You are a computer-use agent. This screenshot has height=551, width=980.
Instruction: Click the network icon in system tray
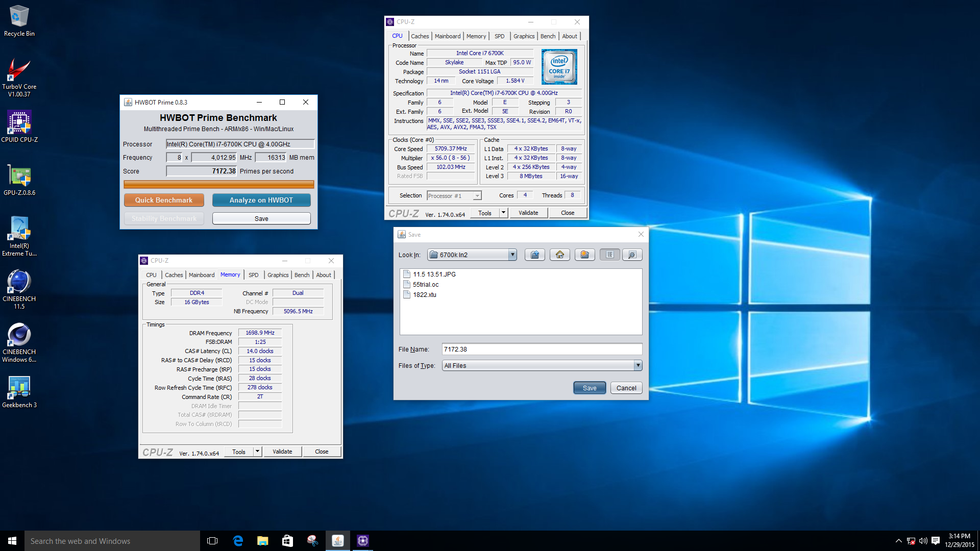coord(911,541)
